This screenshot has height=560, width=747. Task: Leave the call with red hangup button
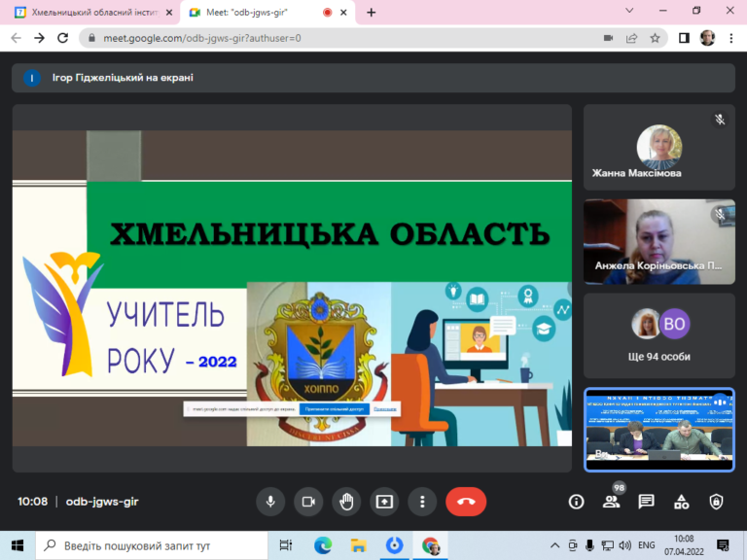point(466,502)
